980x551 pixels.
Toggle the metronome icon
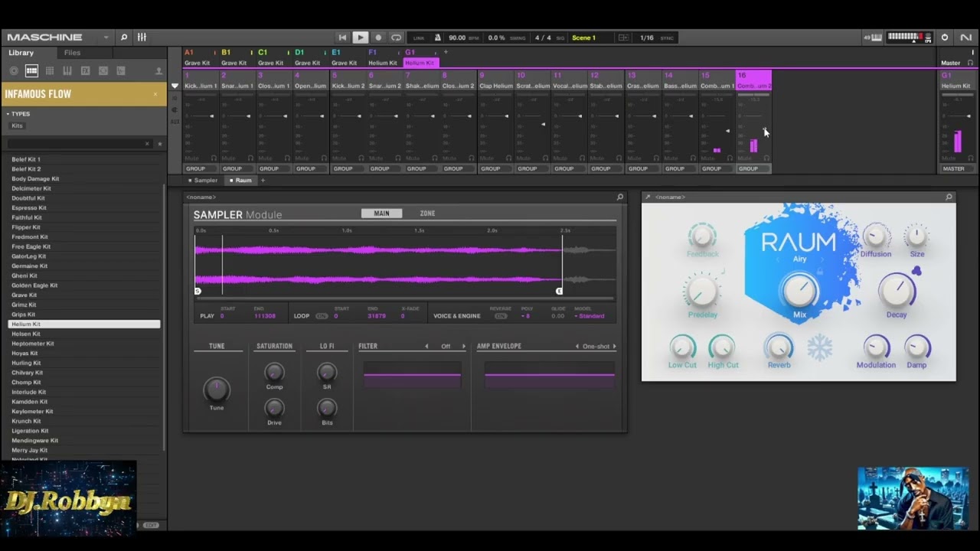[438, 37]
